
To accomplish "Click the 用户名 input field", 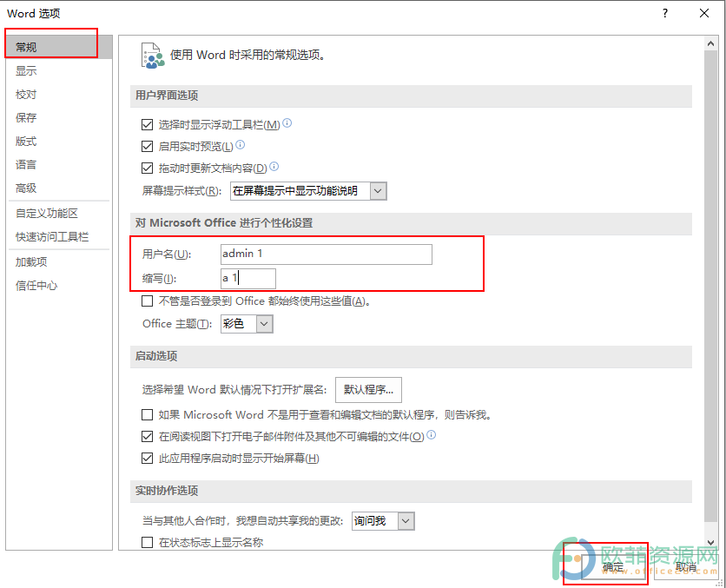I will click(x=327, y=254).
